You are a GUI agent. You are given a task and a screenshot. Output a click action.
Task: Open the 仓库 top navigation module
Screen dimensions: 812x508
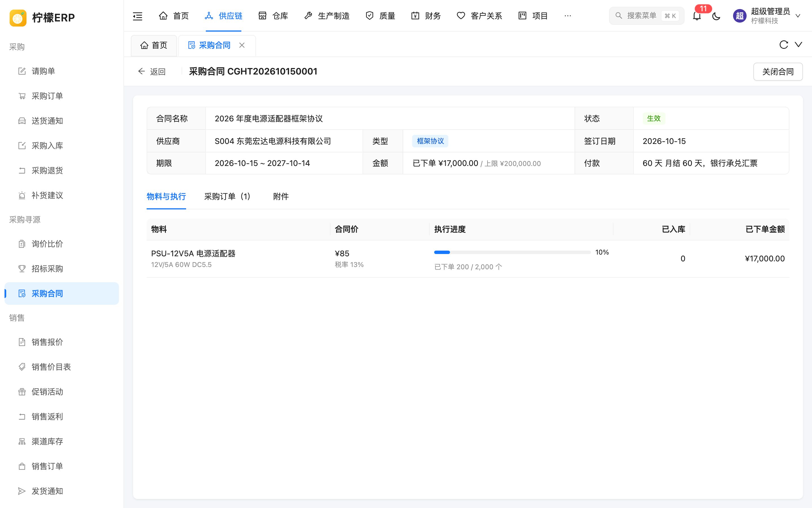pyautogui.click(x=273, y=16)
